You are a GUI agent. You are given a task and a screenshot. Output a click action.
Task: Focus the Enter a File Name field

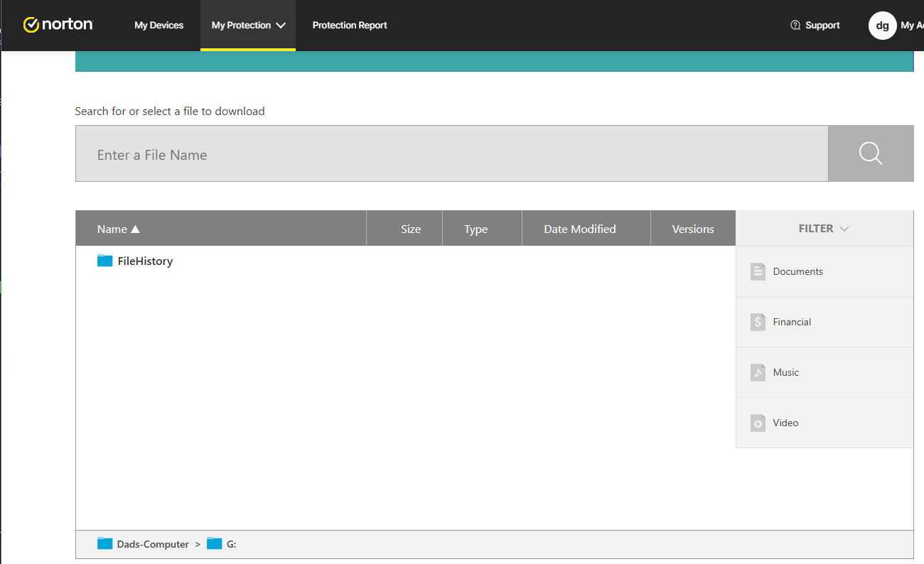click(451, 154)
